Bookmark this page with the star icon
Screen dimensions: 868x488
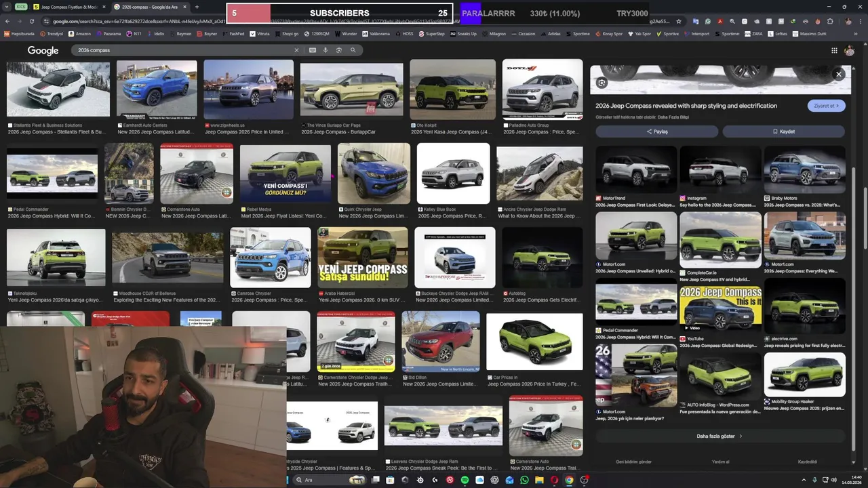click(x=678, y=22)
